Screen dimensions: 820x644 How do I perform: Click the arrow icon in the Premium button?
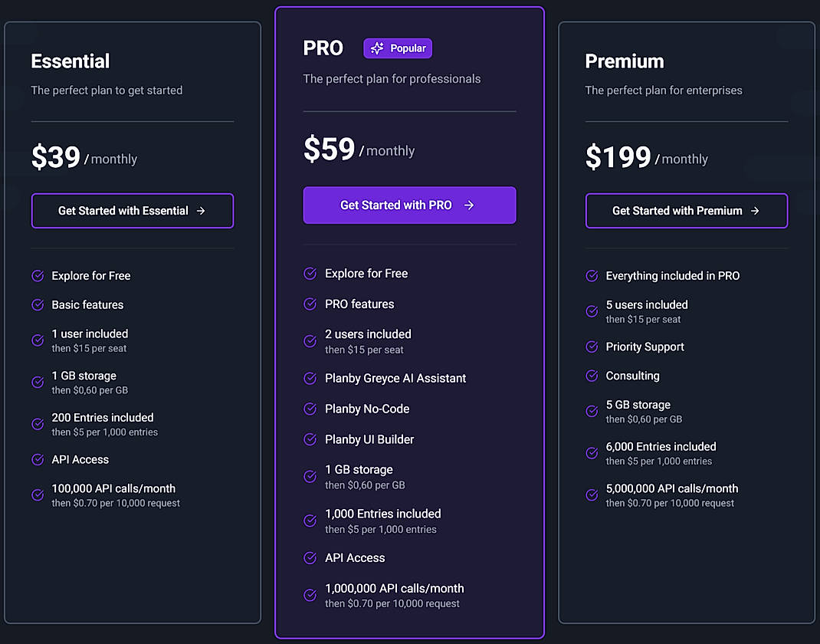click(x=755, y=211)
